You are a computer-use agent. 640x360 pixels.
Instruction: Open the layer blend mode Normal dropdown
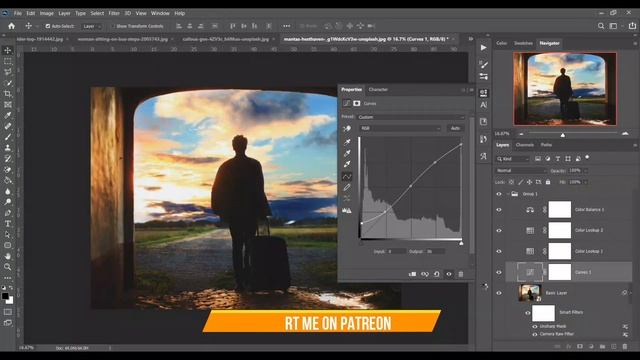coord(521,171)
